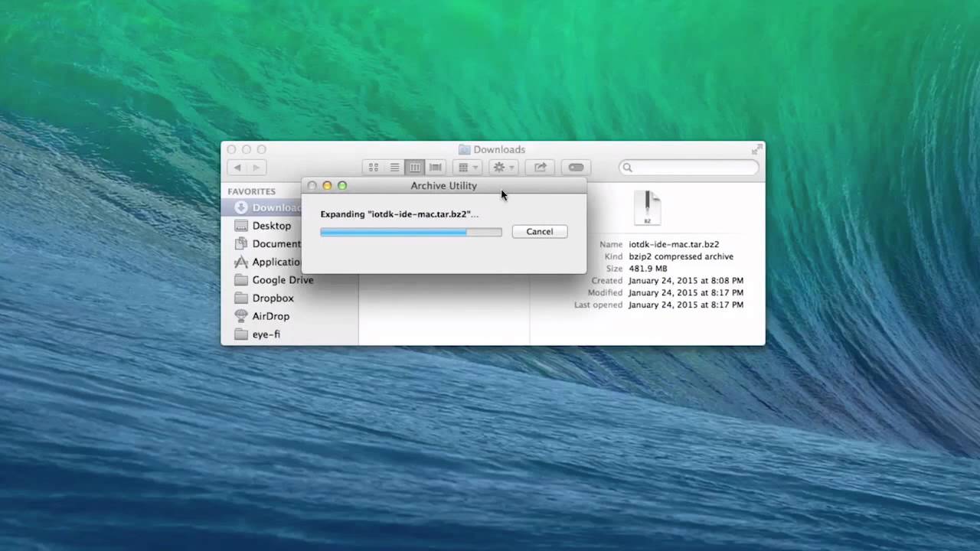
Task: Click the Finder search field
Action: click(689, 168)
